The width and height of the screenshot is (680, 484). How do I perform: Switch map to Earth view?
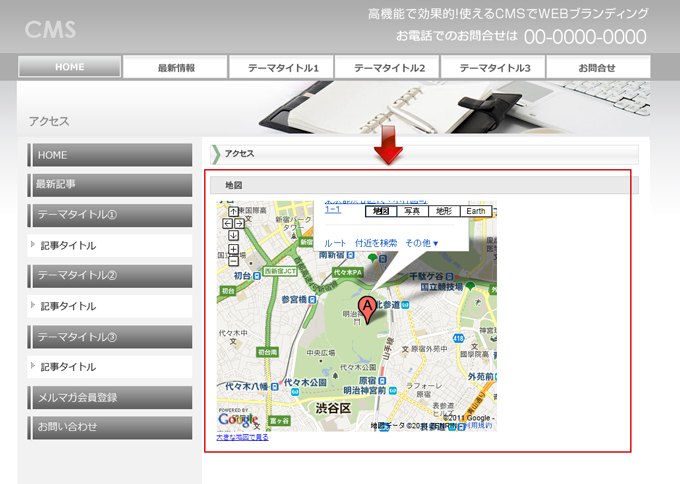[477, 211]
